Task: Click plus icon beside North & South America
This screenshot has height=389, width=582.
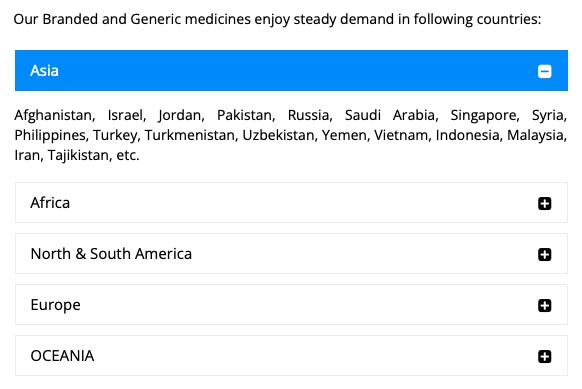Action: 545,254
